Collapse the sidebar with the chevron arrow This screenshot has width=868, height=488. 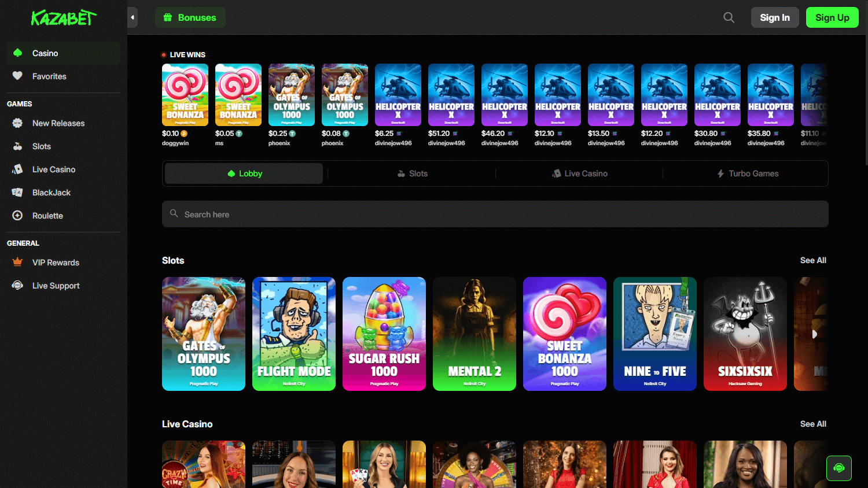click(133, 17)
